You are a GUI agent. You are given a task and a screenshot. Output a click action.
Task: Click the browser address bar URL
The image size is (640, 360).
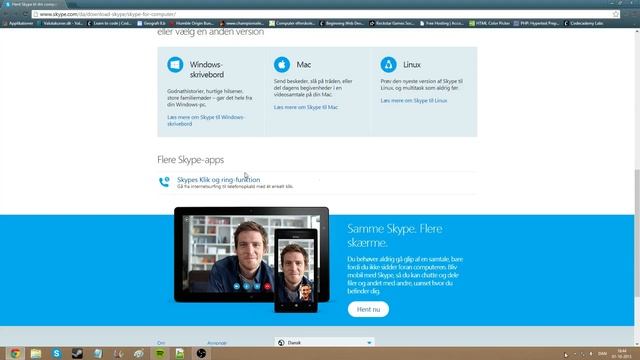[108, 14]
